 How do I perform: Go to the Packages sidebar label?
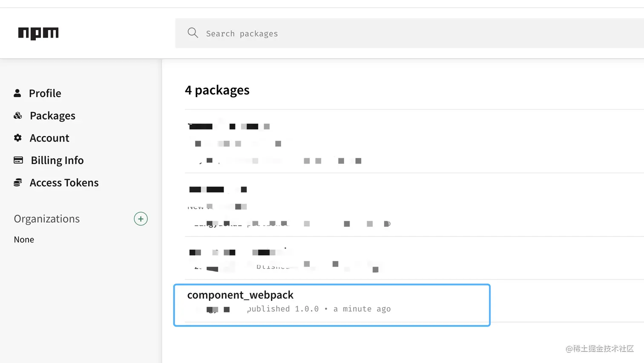(x=52, y=116)
